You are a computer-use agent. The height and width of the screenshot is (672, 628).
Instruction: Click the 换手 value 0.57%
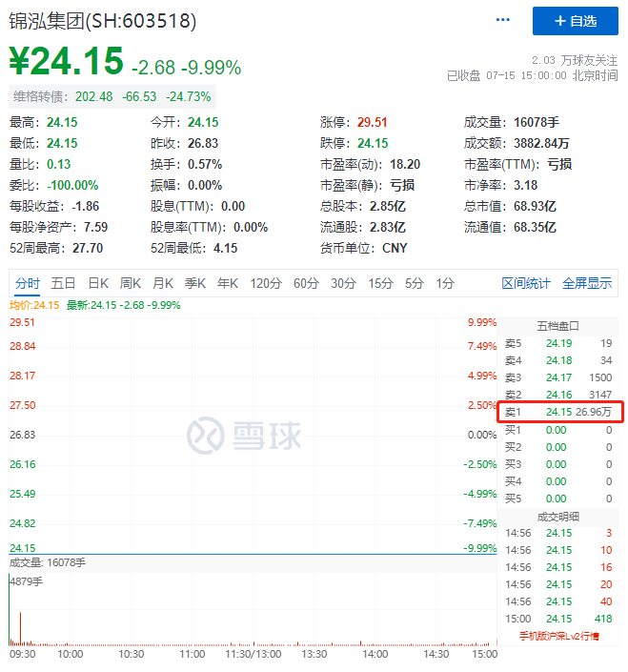point(205,164)
